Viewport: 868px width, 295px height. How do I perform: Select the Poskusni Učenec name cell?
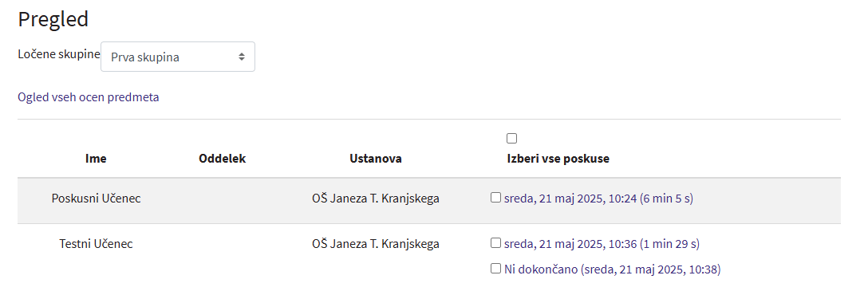point(96,199)
